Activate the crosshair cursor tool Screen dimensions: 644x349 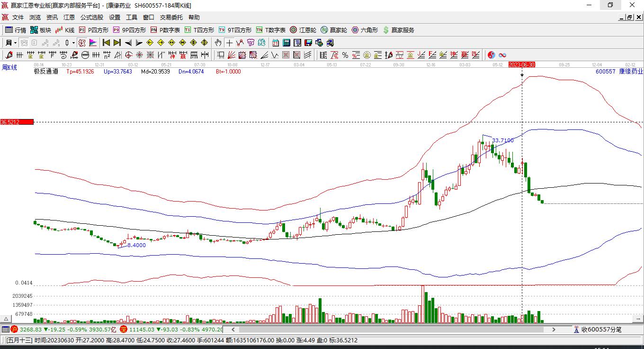pos(229,43)
